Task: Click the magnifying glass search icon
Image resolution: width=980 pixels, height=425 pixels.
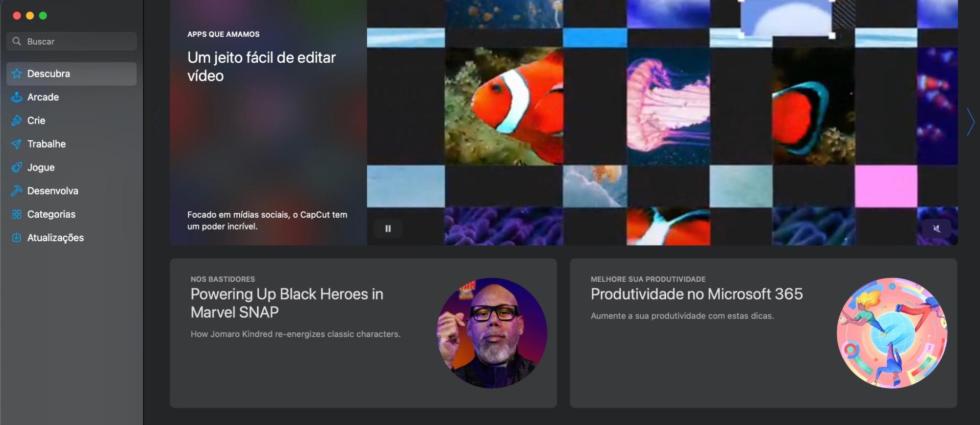Action: [x=17, y=41]
